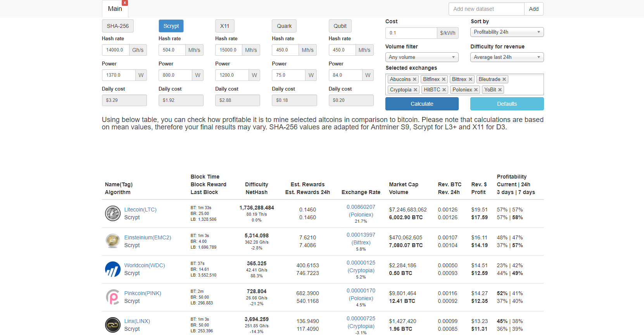Click the Linx coin logo icon
This screenshot has height=335, width=644.
(x=113, y=325)
